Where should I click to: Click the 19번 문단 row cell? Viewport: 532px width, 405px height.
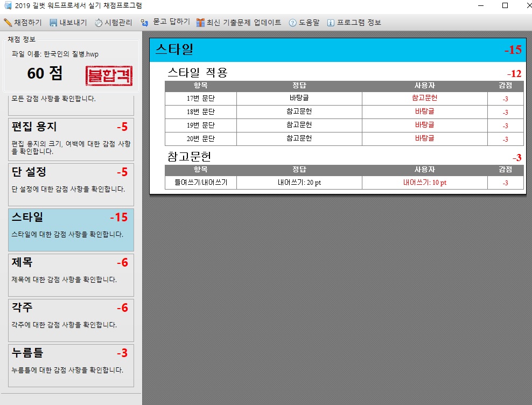201,125
